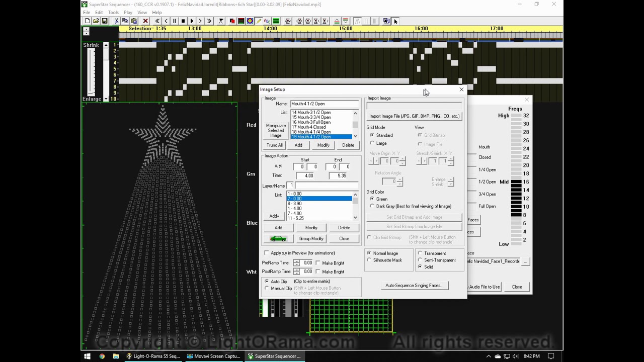The height and width of the screenshot is (362, 644).
Task: Jump back with the double left arrow icon
Action: [x=157, y=21]
